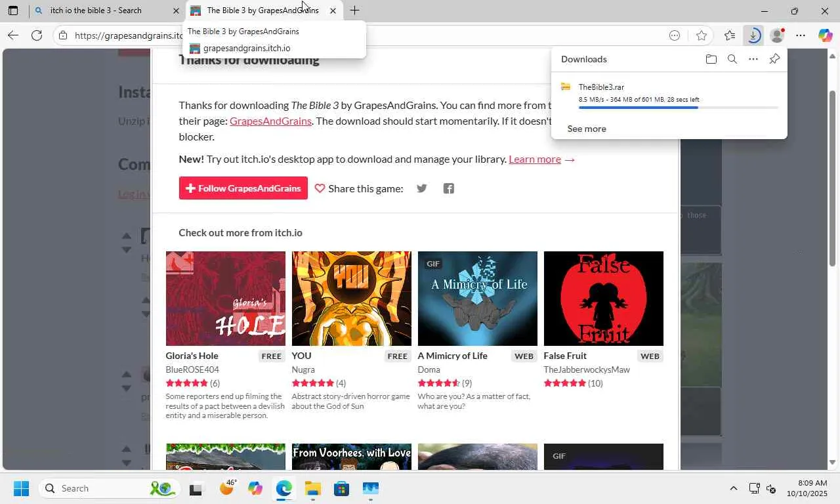Open the A Mimicry of Life title link
The height and width of the screenshot is (504, 840).
pos(453,356)
